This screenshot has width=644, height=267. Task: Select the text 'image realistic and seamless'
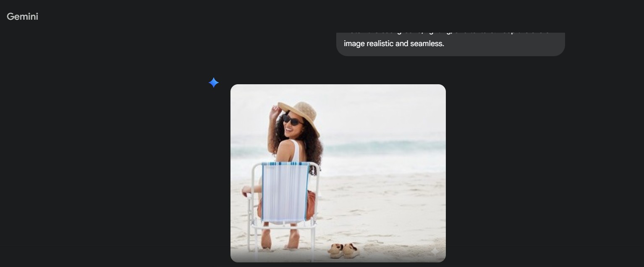(x=394, y=44)
